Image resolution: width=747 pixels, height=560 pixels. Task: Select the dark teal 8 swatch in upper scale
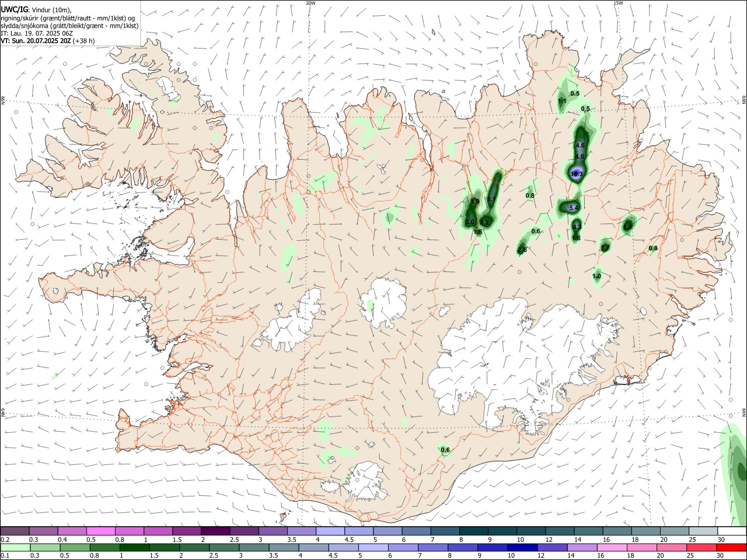point(474,531)
